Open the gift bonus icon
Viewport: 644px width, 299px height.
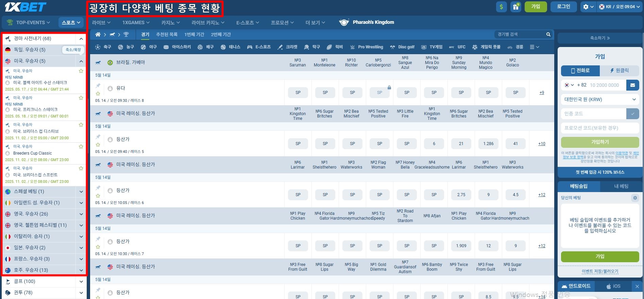(516, 7)
